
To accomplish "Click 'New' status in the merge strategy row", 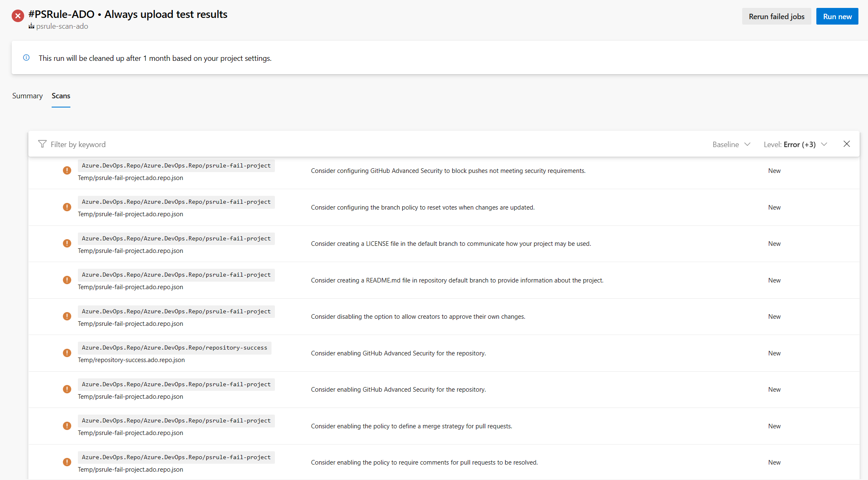I will (774, 426).
